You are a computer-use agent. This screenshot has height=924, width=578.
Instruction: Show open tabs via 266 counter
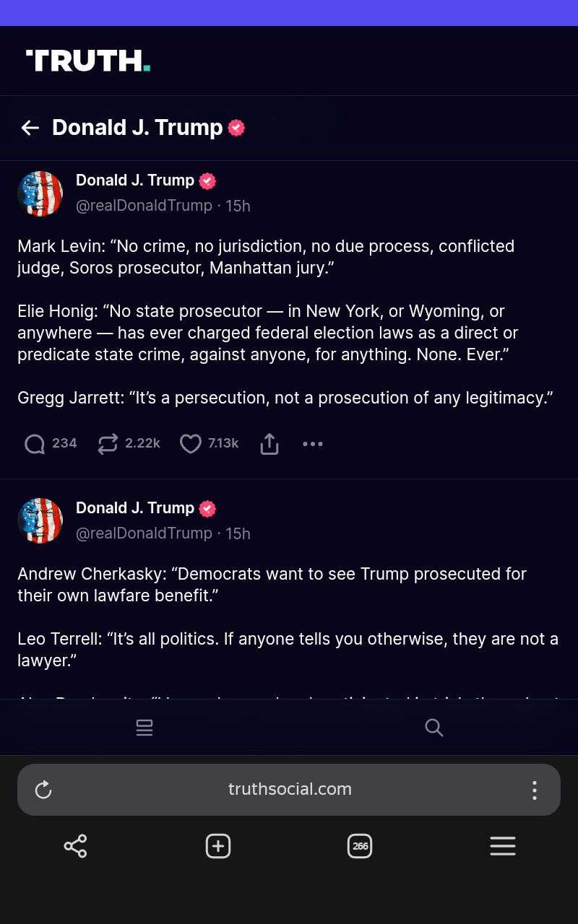point(360,846)
